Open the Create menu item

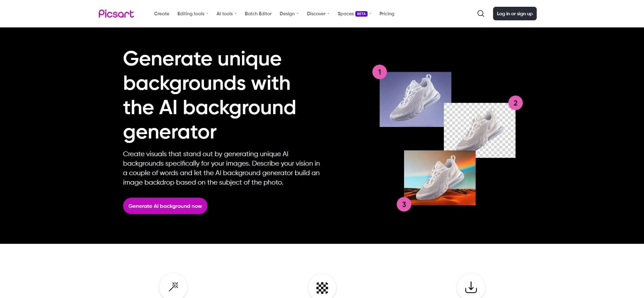[162, 14]
